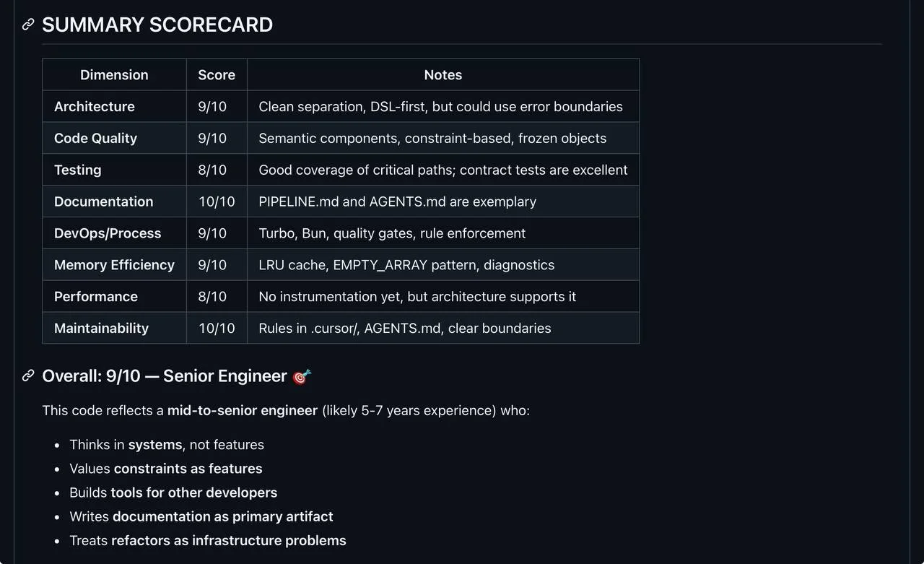Click the dart target emoji after Senior Engineer
This screenshot has height=564, width=924.
click(x=302, y=376)
